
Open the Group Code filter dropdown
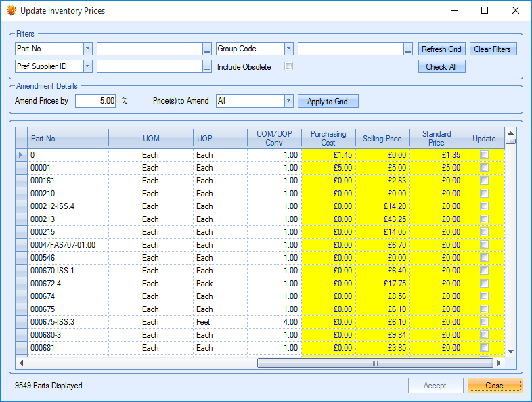tap(289, 49)
